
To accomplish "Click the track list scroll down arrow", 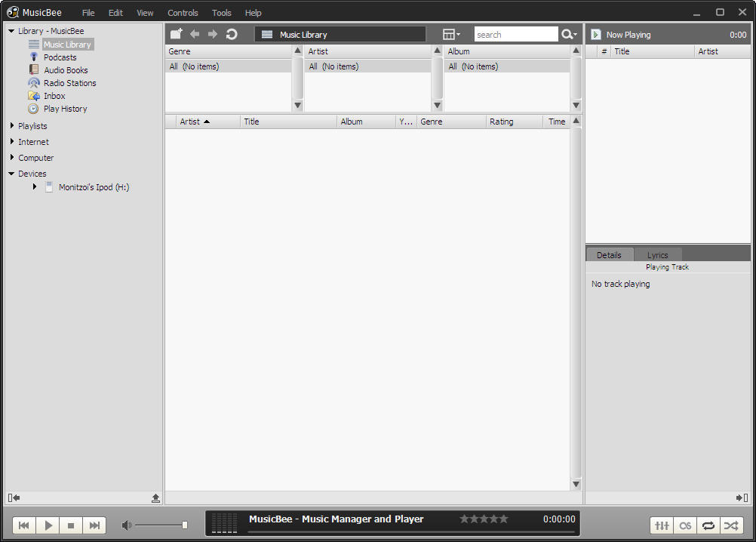I will (576, 484).
